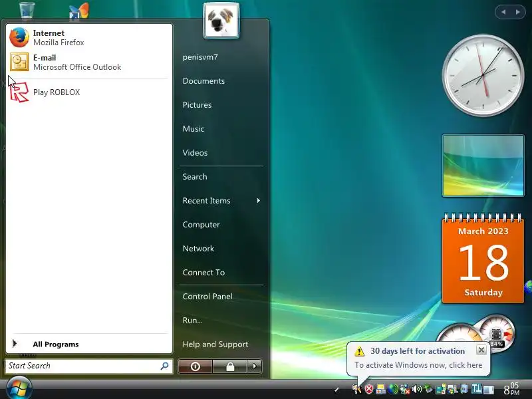
Task: Open Documents from the Start menu
Action: coord(203,81)
